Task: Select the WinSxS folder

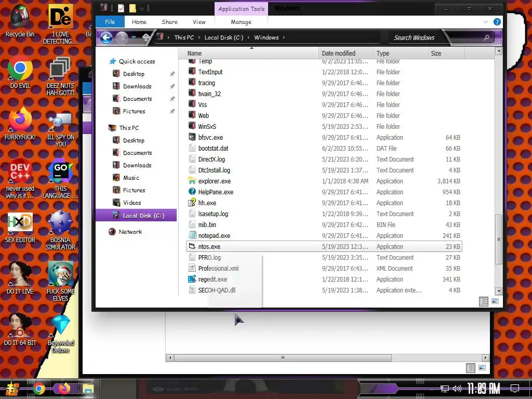Action: pos(324,126)
